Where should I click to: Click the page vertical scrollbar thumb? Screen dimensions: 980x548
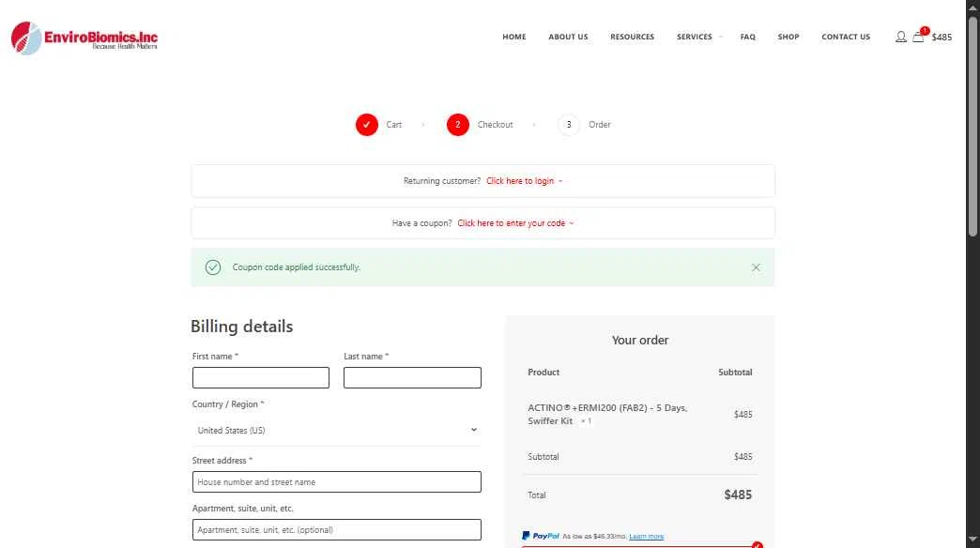tap(972, 125)
